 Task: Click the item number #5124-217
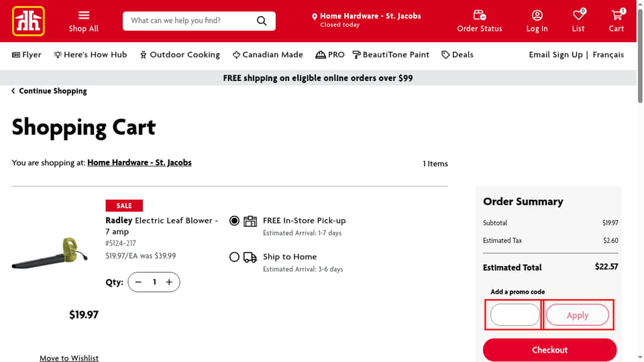pos(121,243)
